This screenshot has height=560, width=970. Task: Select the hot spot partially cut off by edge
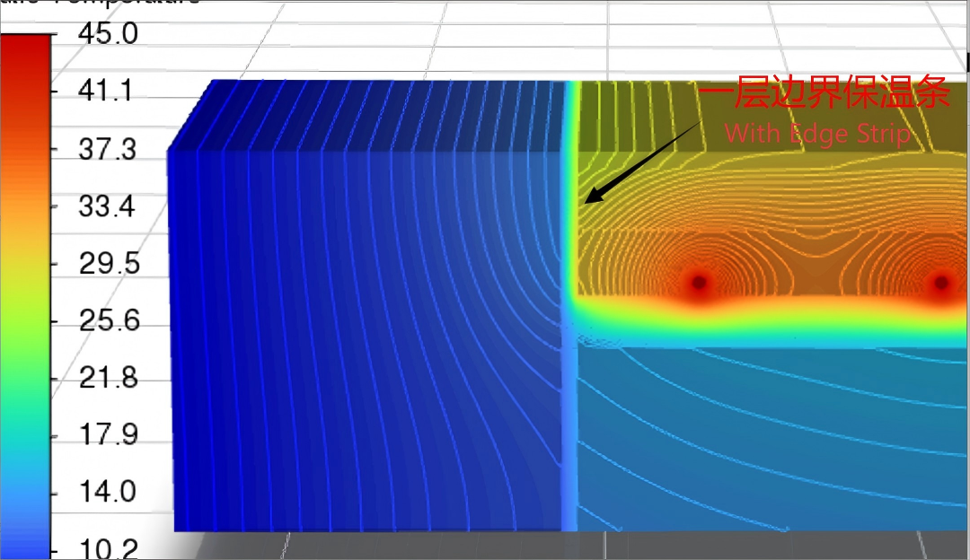pos(943,283)
